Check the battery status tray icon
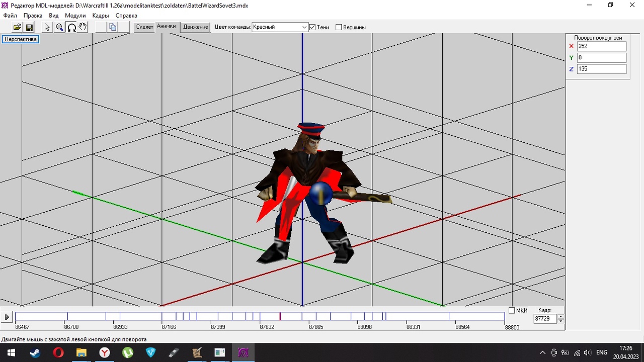Viewport: 644px width, 362px height. point(565,352)
